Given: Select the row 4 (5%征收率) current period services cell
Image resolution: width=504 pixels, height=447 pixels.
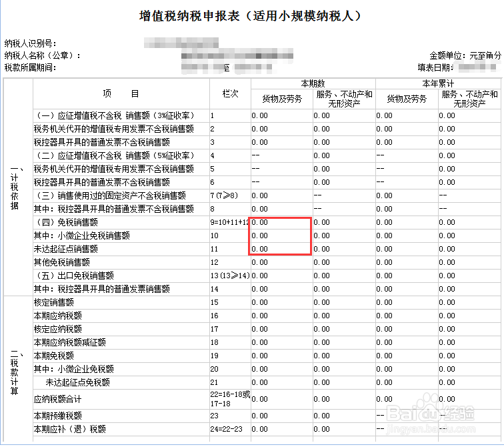Looking at the screenshot, I should (x=344, y=155).
